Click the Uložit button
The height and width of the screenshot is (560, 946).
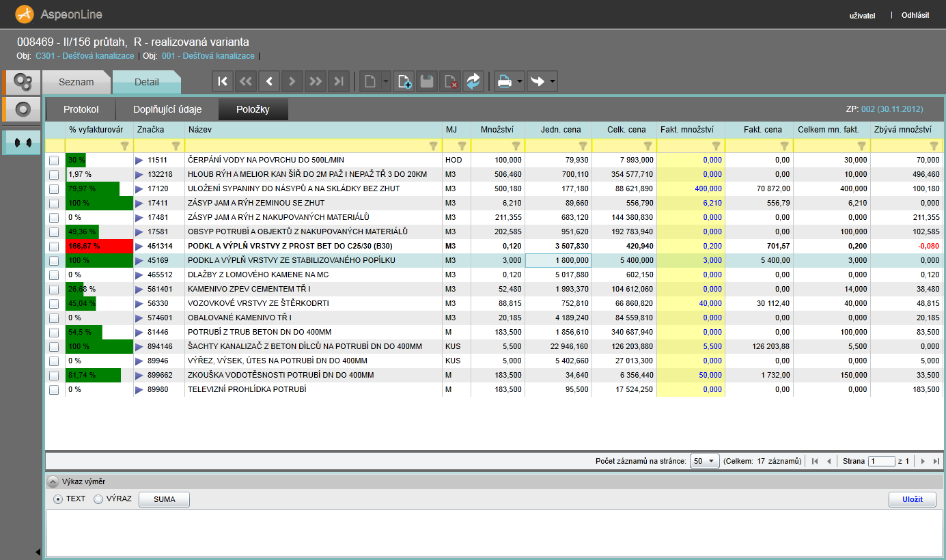click(913, 499)
